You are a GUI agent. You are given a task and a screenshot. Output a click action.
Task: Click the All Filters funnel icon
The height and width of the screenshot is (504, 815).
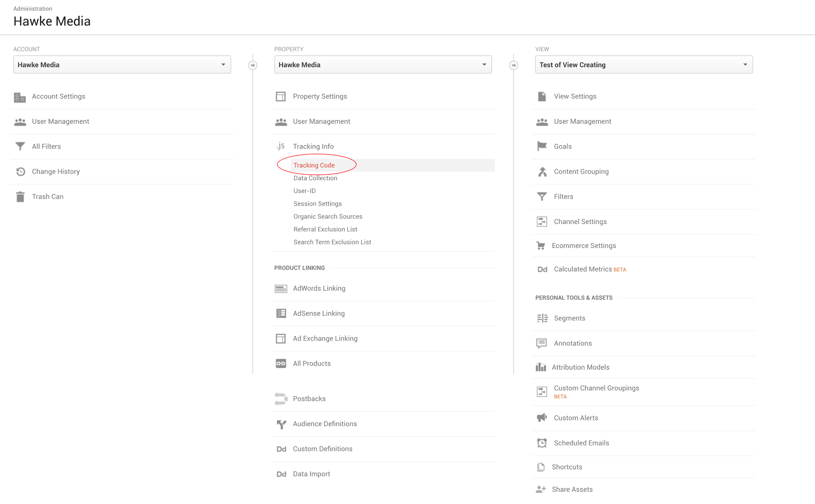pyautogui.click(x=20, y=147)
